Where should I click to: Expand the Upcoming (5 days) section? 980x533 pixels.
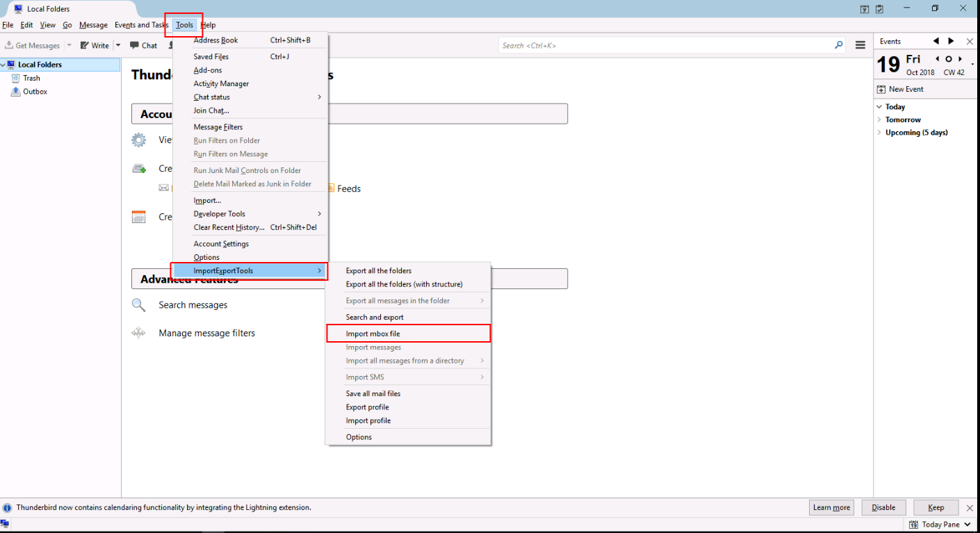pyautogui.click(x=879, y=133)
